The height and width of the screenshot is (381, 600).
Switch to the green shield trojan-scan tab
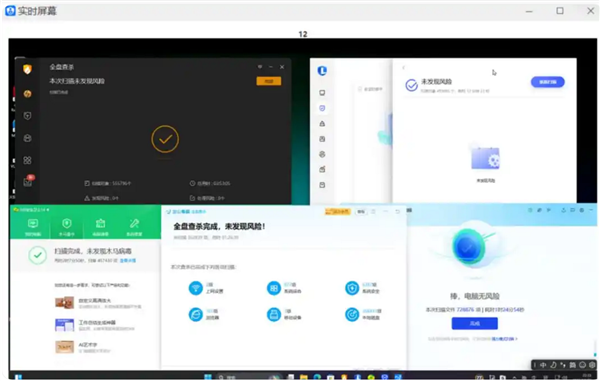tap(67, 227)
